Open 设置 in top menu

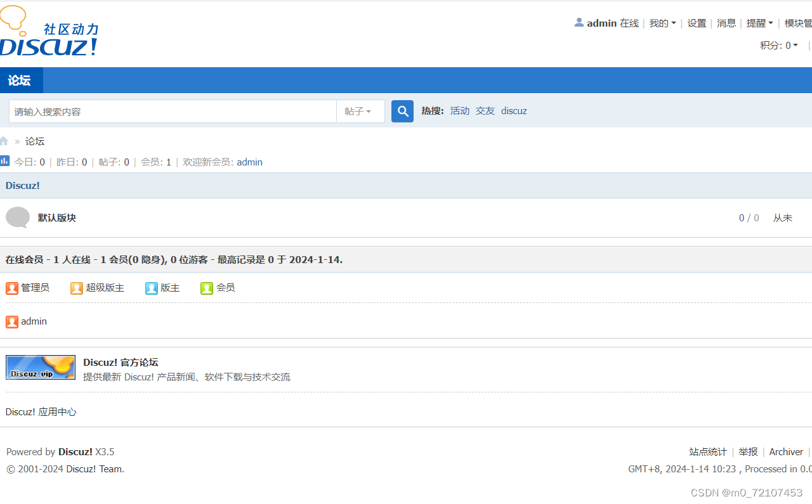coord(697,23)
